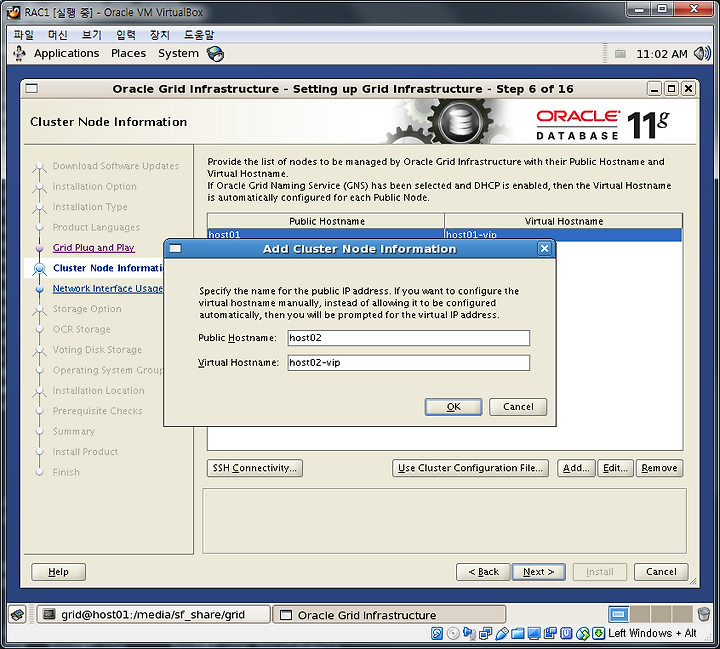Switch to the third workspace in switcher

pos(661,614)
